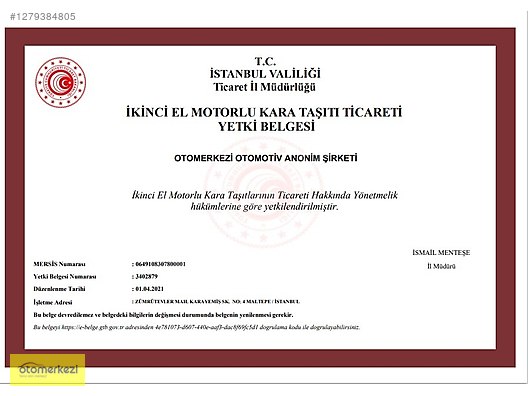This screenshot has width=528, height=396.
Task: Open the e-belge verification link line
Action: [x=196, y=327]
